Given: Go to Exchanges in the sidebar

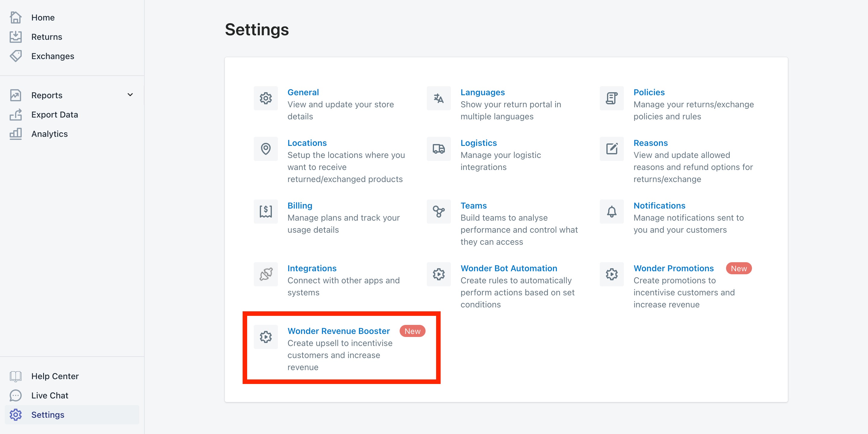Looking at the screenshot, I should [x=52, y=56].
